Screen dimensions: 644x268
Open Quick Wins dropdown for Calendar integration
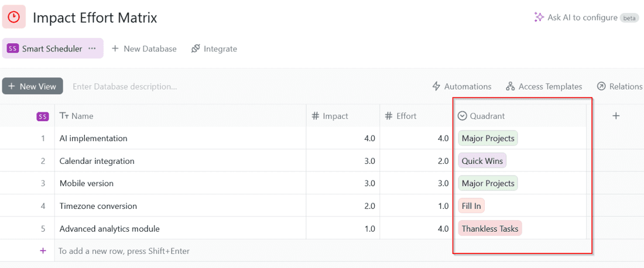point(482,161)
